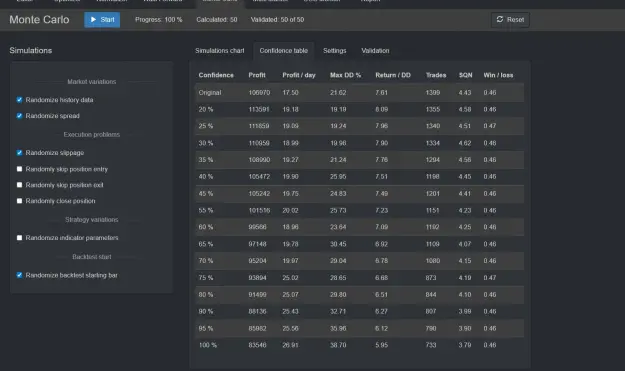
Task: Click SQN value 4.43 in Original row
Action: click(x=465, y=92)
